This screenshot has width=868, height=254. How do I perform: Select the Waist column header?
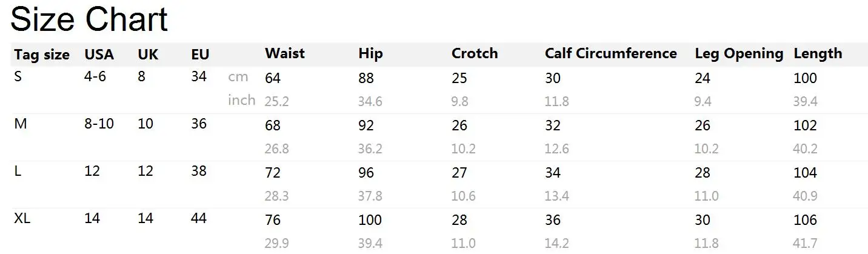pyautogui.click(x=284, y=53)
